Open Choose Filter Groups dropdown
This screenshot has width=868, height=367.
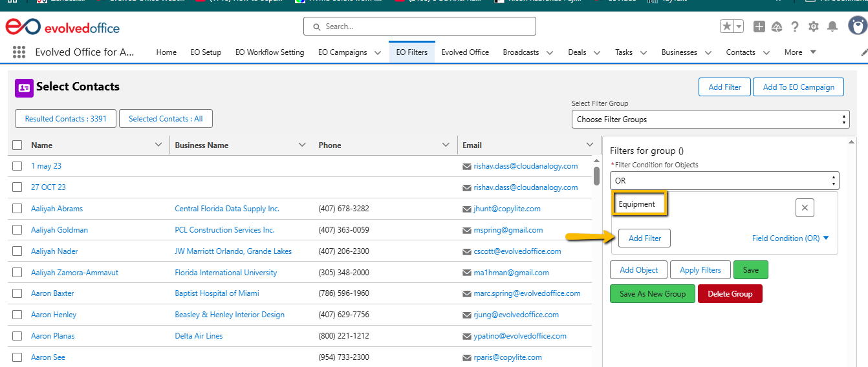pos(710,120)
